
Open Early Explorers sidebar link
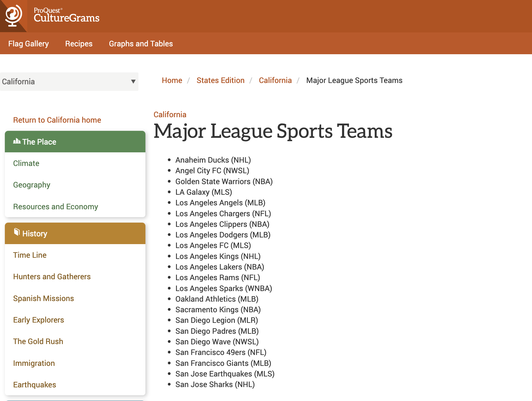tap(39, 320)
